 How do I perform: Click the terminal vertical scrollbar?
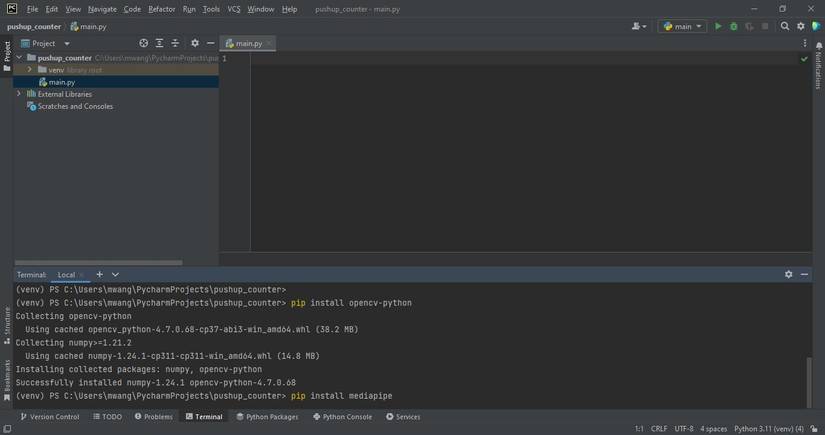(x=809, y=380)
